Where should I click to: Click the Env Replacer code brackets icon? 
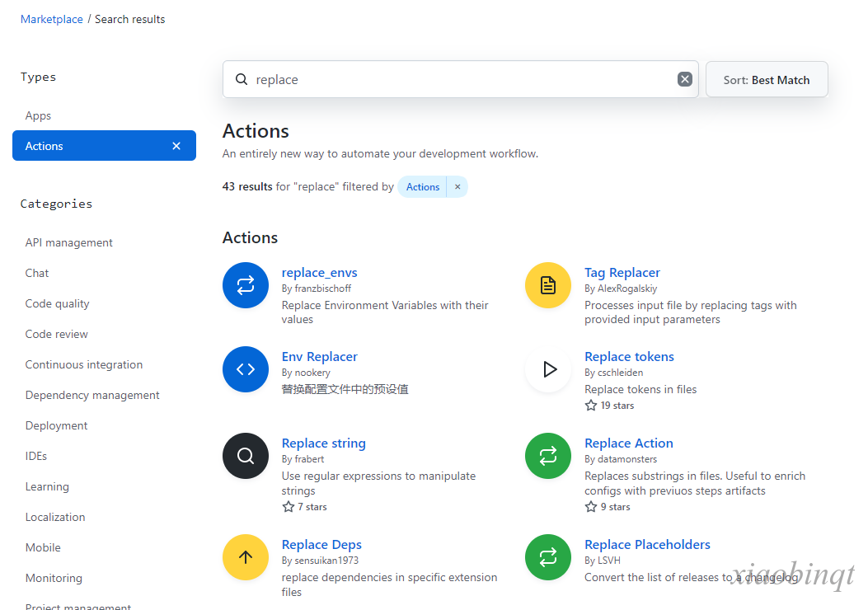tap(245, 369)
